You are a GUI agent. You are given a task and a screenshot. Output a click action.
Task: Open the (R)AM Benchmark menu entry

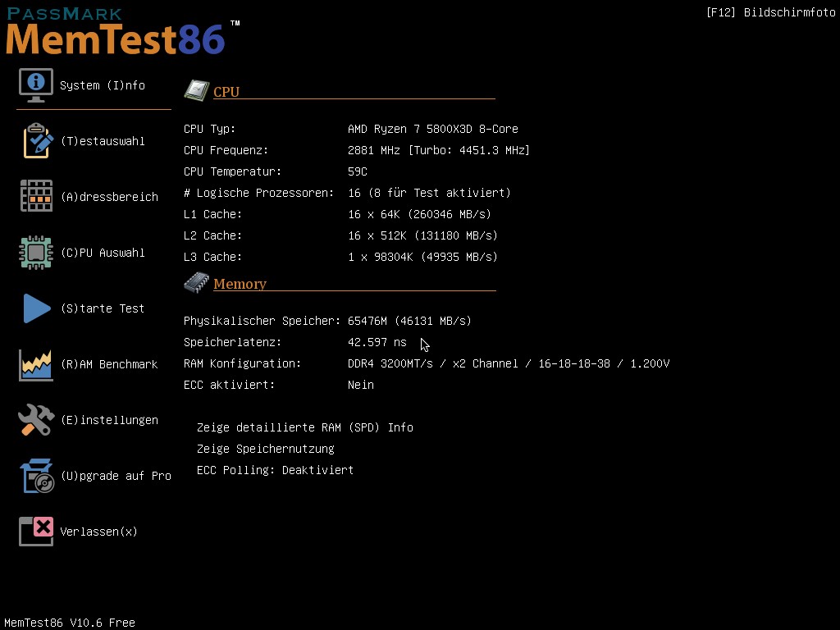click(109, 364)
